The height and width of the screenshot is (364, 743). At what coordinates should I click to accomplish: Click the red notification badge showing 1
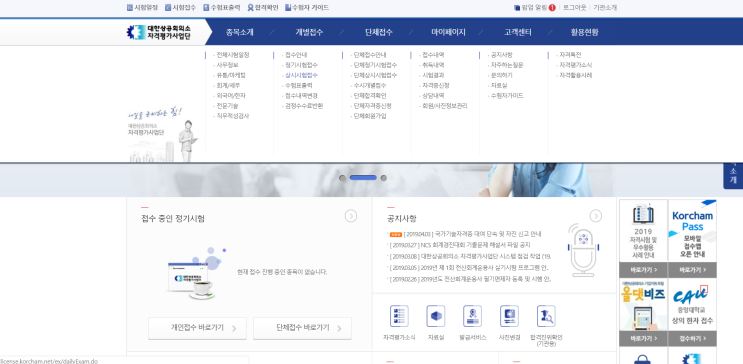pyautogui.click(x=552, y=8)
